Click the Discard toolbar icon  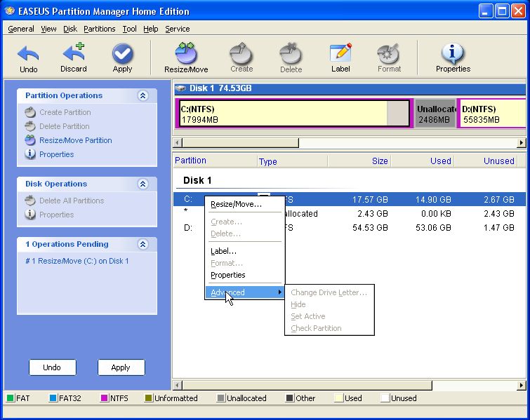74,53
